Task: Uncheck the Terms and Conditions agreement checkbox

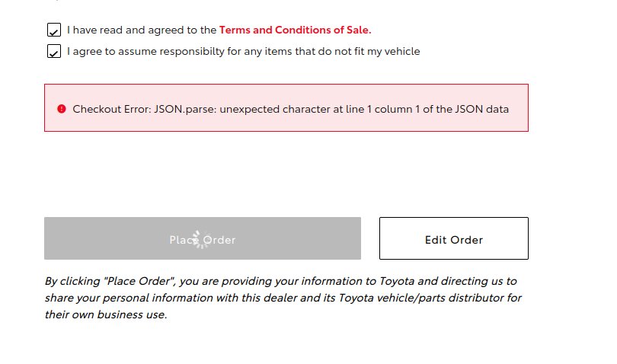Action: coord(54,30)
